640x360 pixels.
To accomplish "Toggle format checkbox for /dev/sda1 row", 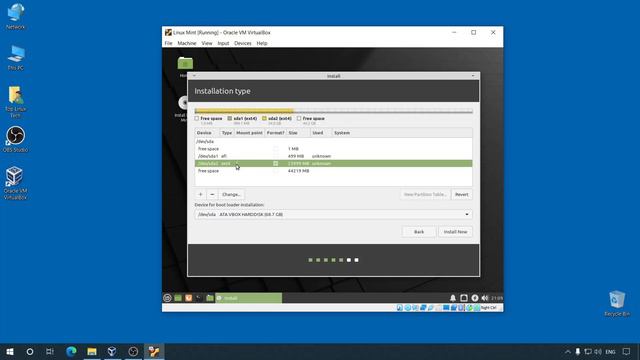I will click(x=276, y=156).
